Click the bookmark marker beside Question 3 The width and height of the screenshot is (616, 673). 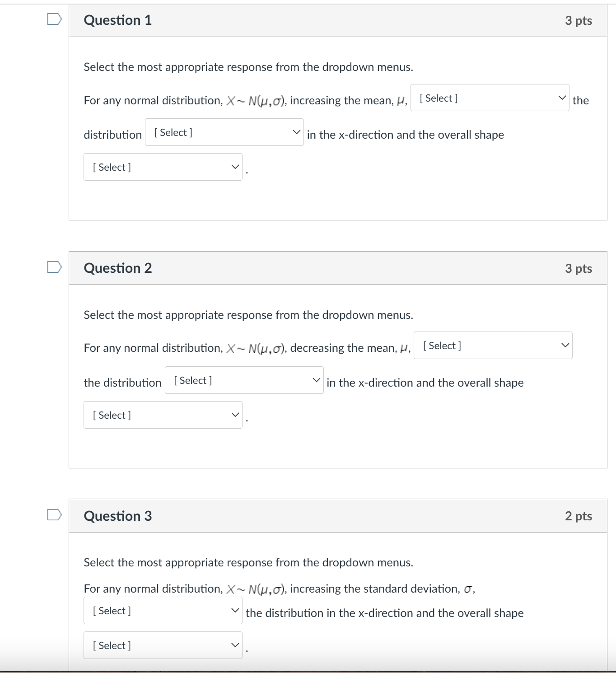[x=54, y=514]
